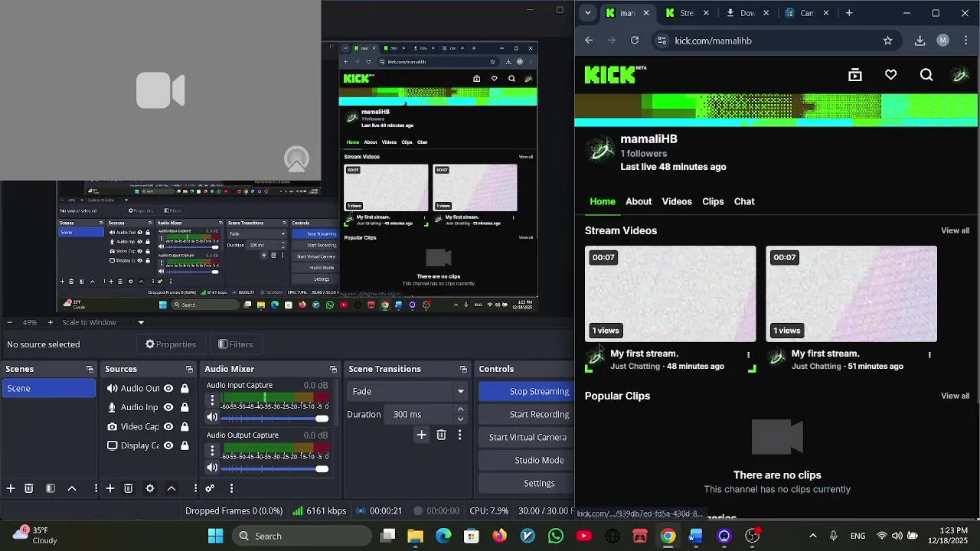This screenshot has width=980, height=551.
Task: Click the Kick search magnifier icon
Action: 926,75
